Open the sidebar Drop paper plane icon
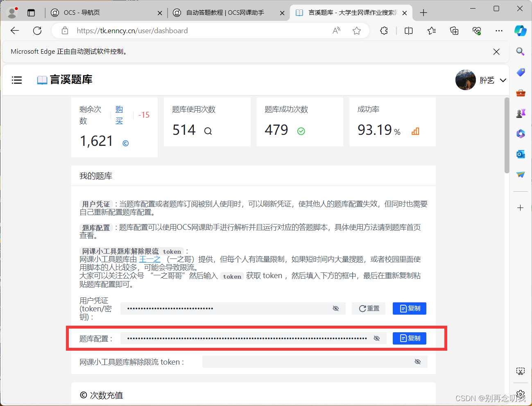 tap(521, 175)
